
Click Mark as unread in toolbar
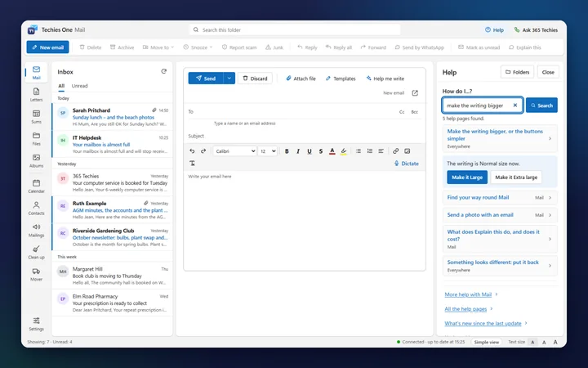(x=479, y=47)
